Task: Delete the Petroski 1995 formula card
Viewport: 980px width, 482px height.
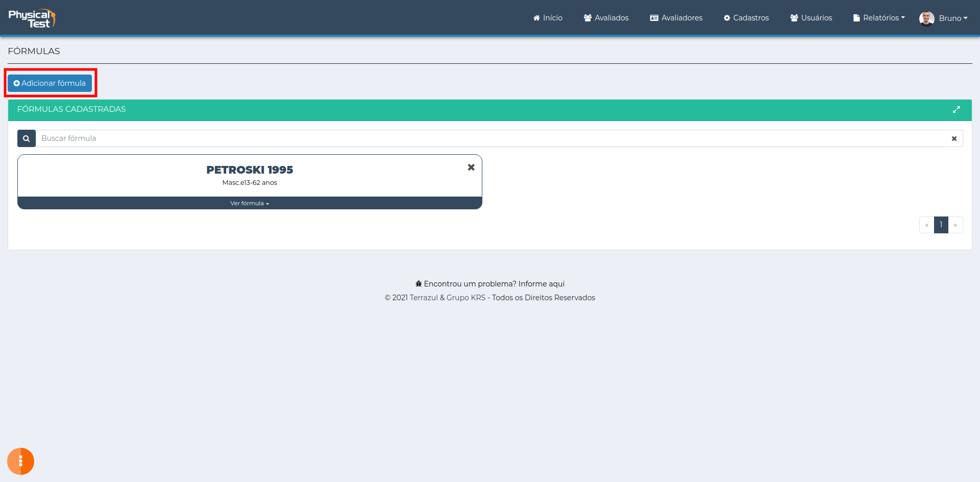Action: click(471, 167)
